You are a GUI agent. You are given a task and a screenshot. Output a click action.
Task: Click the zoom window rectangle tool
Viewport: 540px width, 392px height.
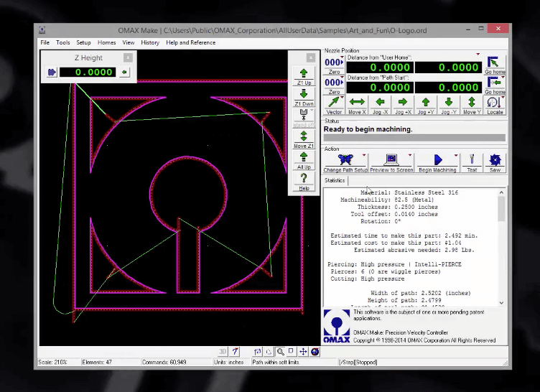(292, 352)
